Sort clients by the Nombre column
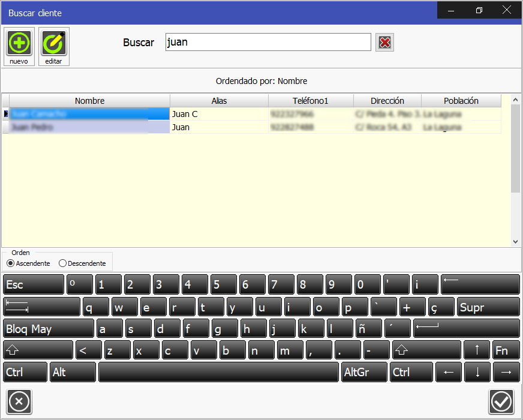The width and height of the screenshot is (523, 420). pyautogui.click(x=89, y=100)
